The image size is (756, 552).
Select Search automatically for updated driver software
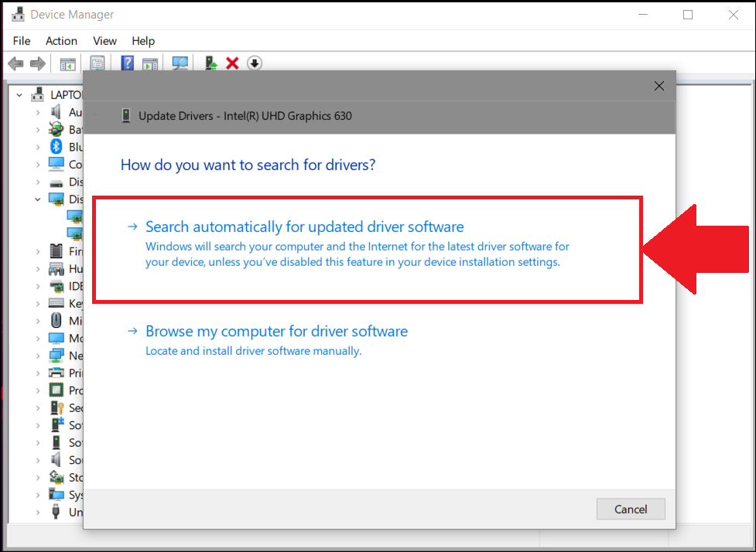(x=304, y=227)
